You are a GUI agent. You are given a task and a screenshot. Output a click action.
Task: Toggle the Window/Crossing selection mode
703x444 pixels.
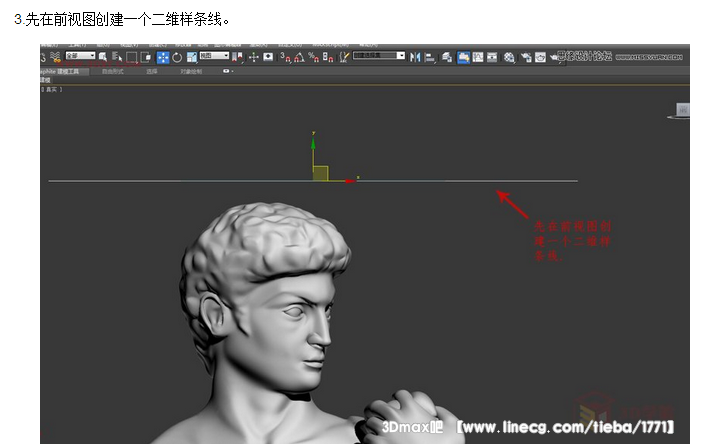point(145,57)
